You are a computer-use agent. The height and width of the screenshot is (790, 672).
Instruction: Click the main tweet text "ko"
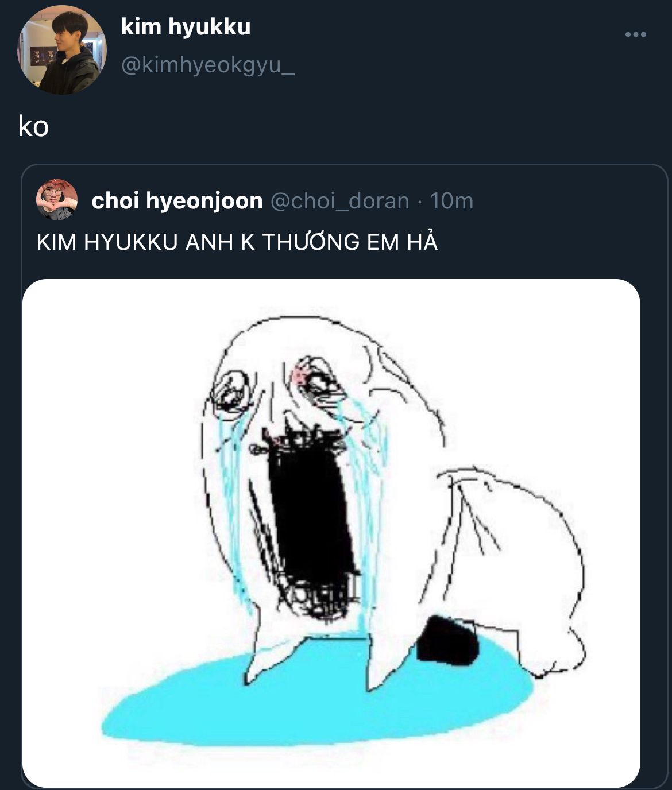[x=33, y=127]
